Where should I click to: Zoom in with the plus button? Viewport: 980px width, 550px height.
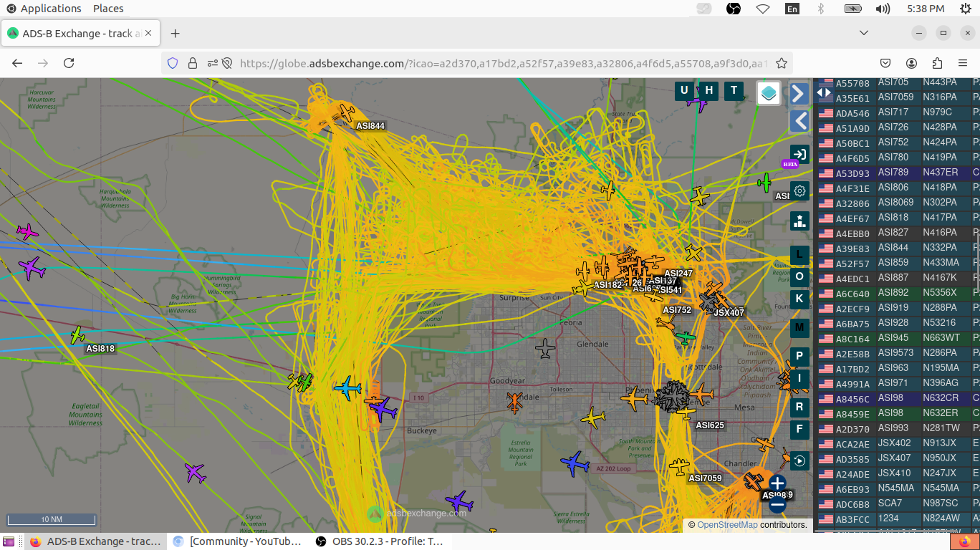click(x=777, y=483)
